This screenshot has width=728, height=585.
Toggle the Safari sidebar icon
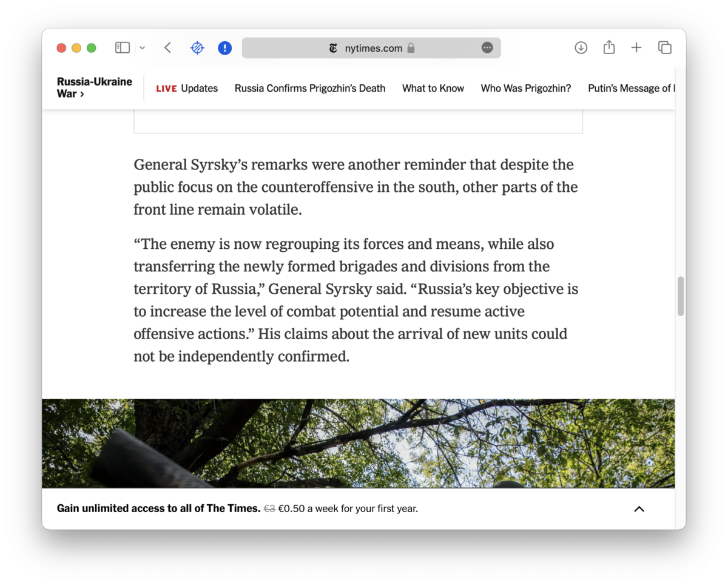pyautogui.click(x=123, y=48)
